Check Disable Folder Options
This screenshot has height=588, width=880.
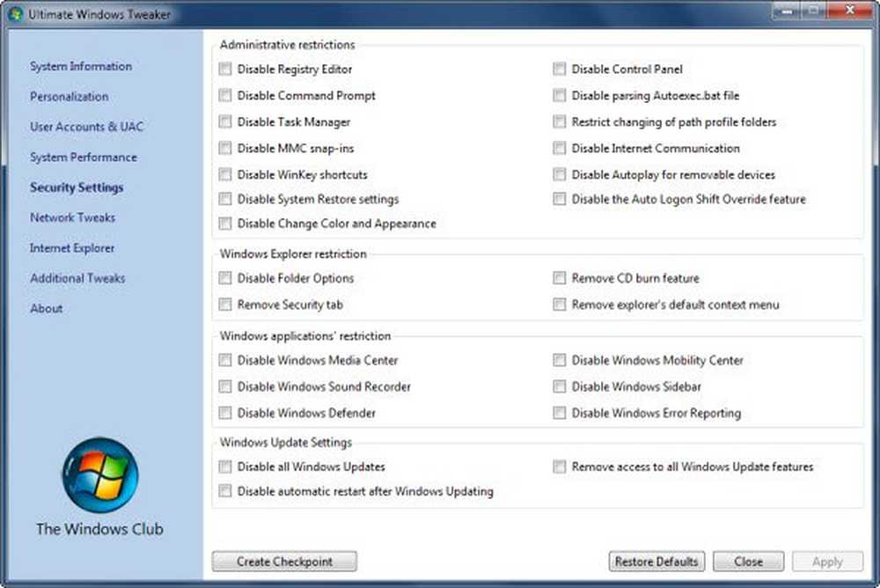click(225, 278)
